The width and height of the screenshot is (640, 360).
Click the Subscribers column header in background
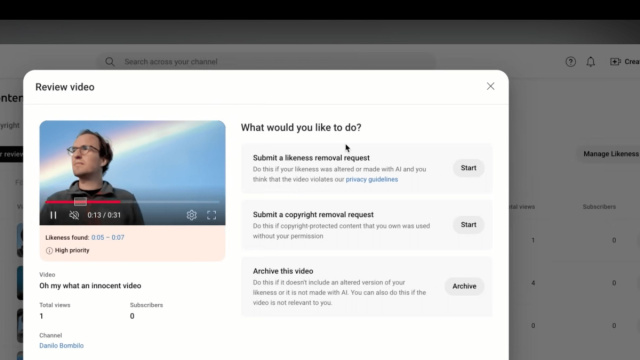pos(599,207)
